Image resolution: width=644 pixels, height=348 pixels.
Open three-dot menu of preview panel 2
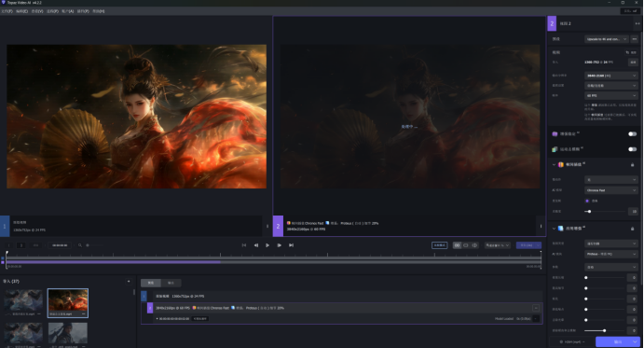[541, 226]
